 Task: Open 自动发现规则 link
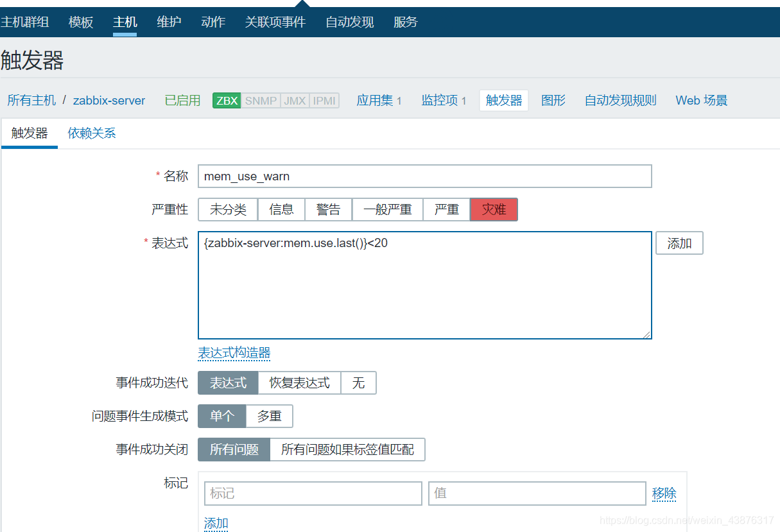click(620, 100)
